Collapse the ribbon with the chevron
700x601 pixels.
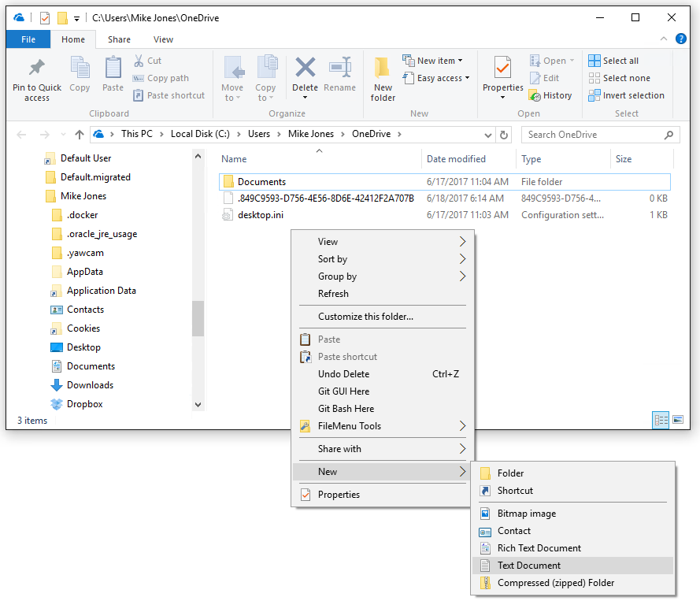click(x=664, y=39)
